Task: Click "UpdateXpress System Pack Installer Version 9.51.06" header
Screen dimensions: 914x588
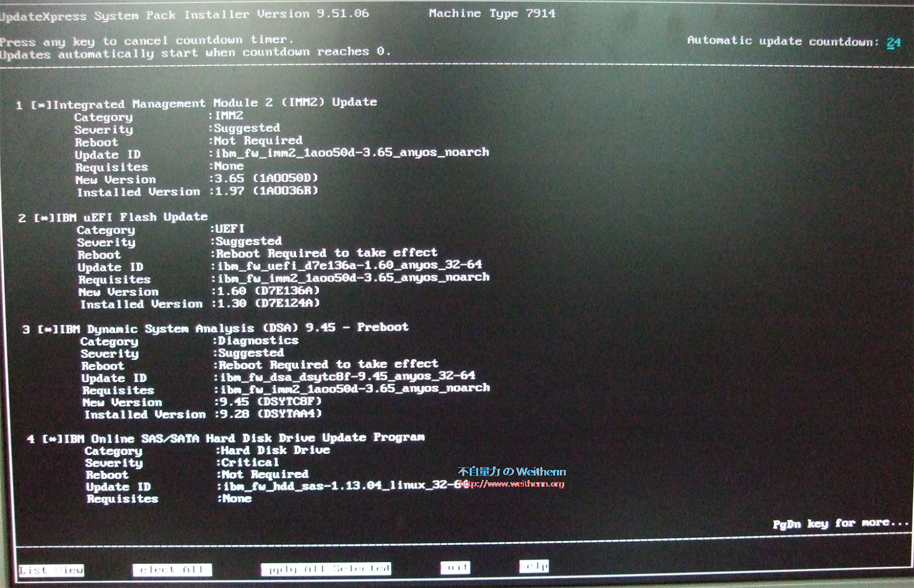Action: (x=185, y=15)
